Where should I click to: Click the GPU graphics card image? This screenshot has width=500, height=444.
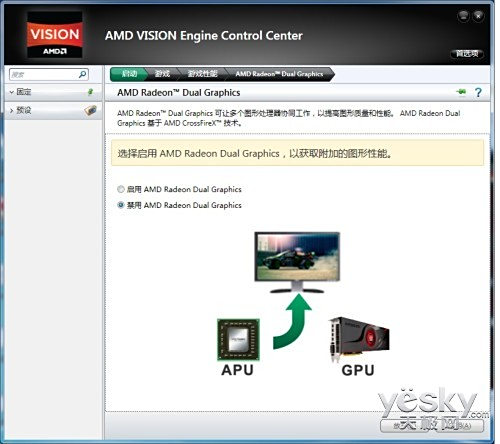pyautogui.click(x=359, y=339)
